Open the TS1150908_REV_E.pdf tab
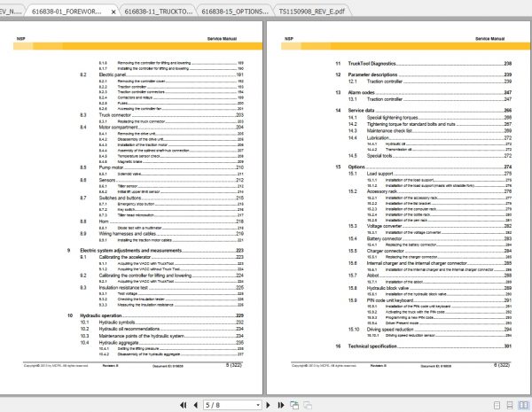The height and width of the screenshot is (412, 532). pos(311,12)
